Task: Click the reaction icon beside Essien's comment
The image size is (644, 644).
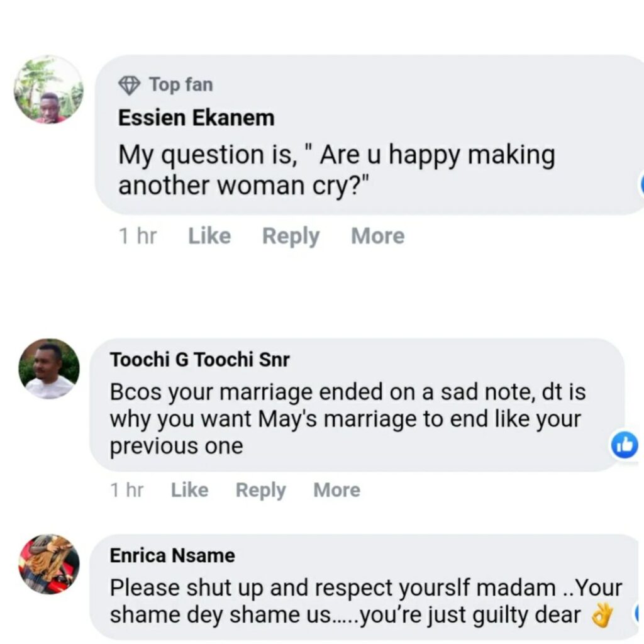Action: pos(641,186)
